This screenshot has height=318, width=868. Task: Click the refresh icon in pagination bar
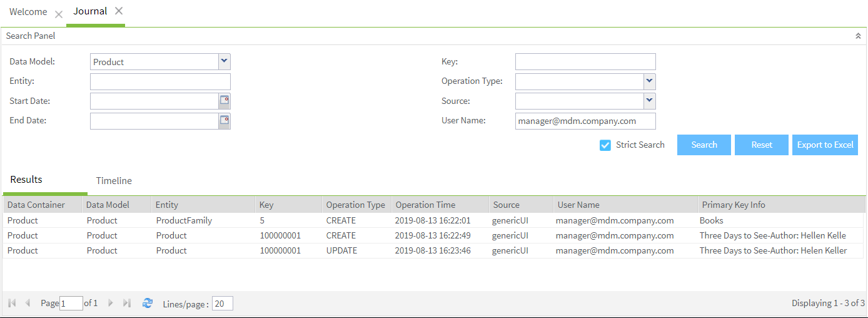(148, 303)
